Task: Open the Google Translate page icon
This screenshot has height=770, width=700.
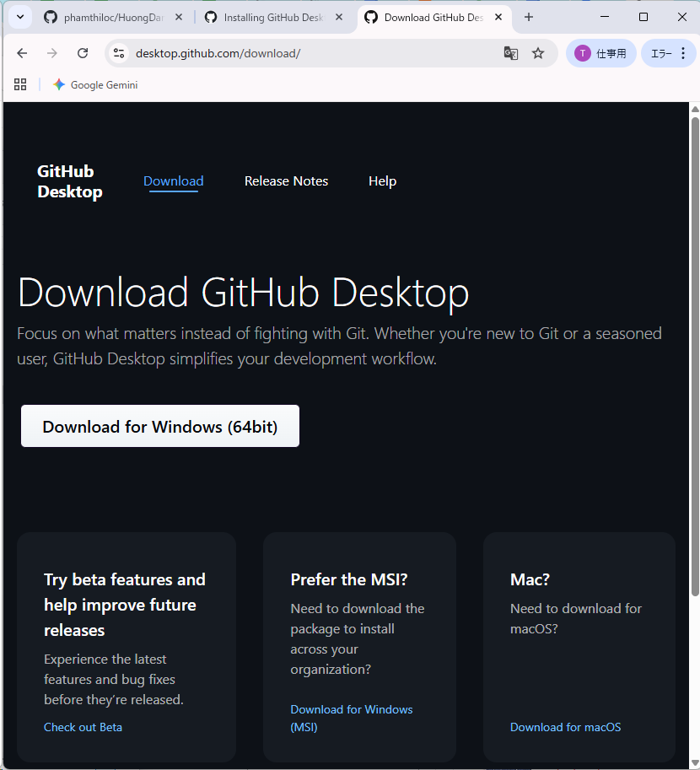Action: click(x=511, y=53)
